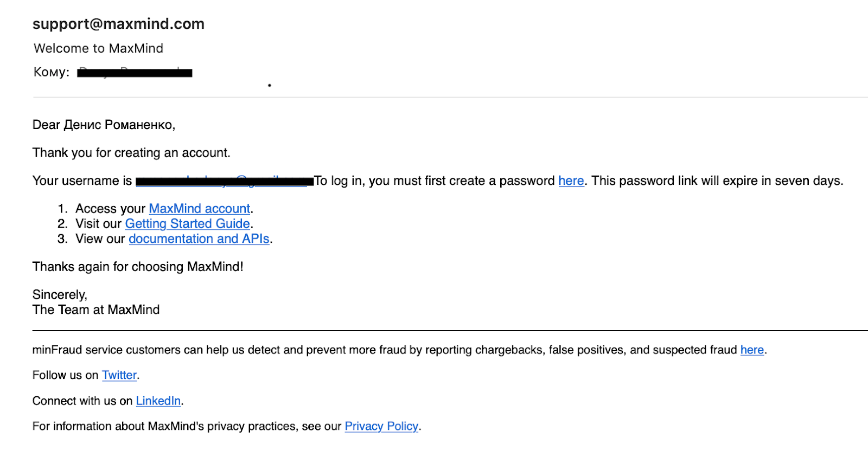
Task: Click "Thank you for creating an account" text
Action: 131,153
